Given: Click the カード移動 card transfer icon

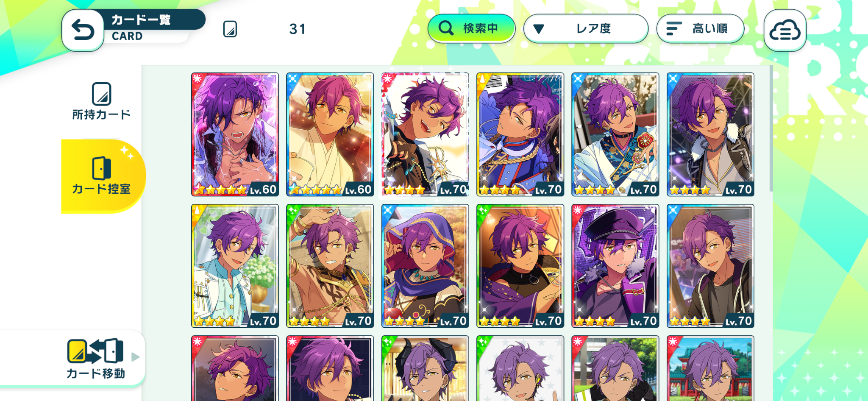Looking at the screenshot, I should [x=95, y=351].
